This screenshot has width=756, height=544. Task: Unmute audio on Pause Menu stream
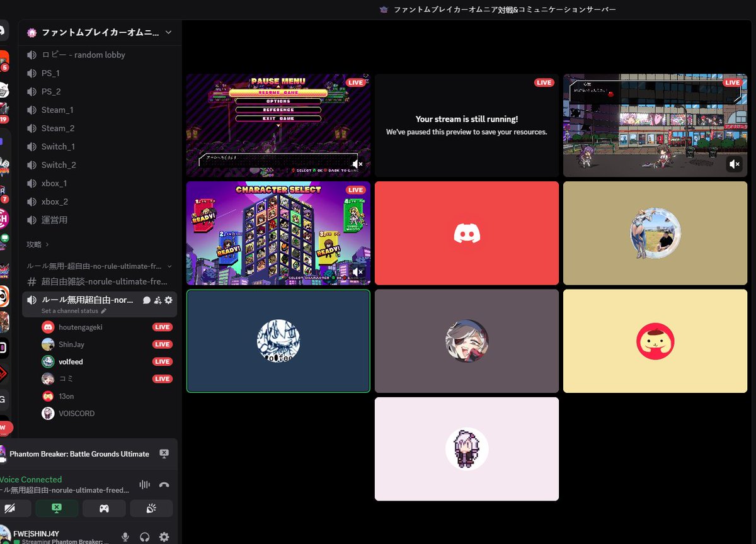[357, 164]
